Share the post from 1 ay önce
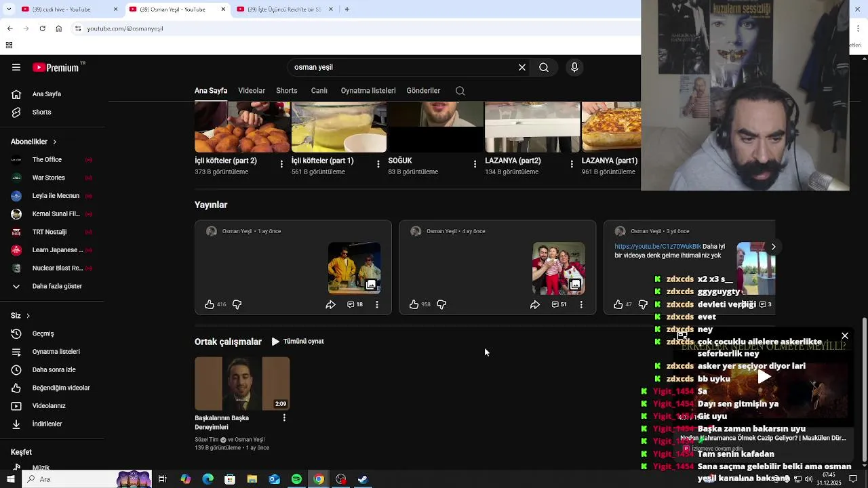Screen dimensions: 868x488 (x=330, y=304)
